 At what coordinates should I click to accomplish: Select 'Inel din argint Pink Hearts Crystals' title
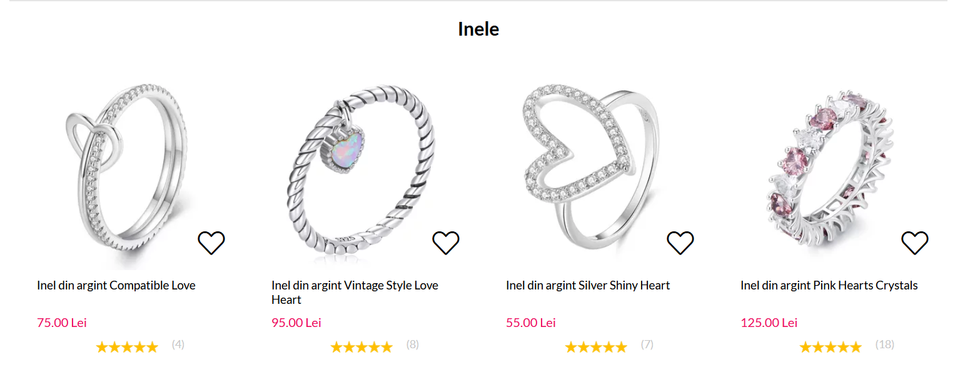pos(829,286)
